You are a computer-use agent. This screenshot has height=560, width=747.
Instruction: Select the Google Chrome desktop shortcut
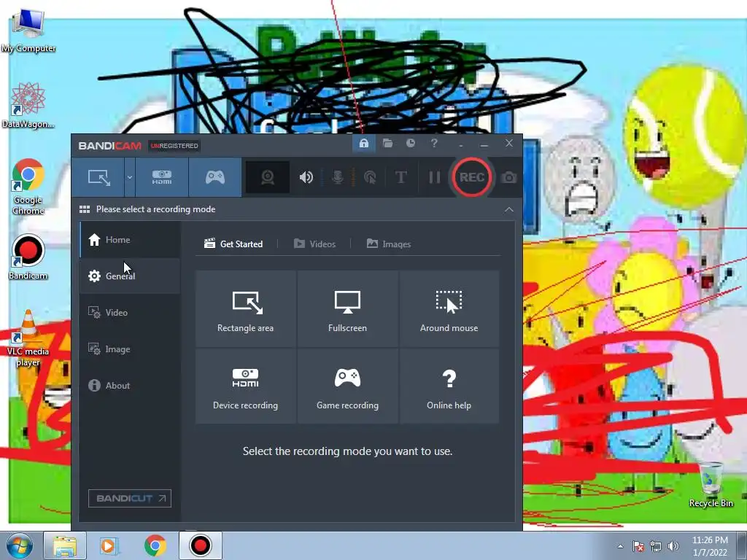pos(28,187)
